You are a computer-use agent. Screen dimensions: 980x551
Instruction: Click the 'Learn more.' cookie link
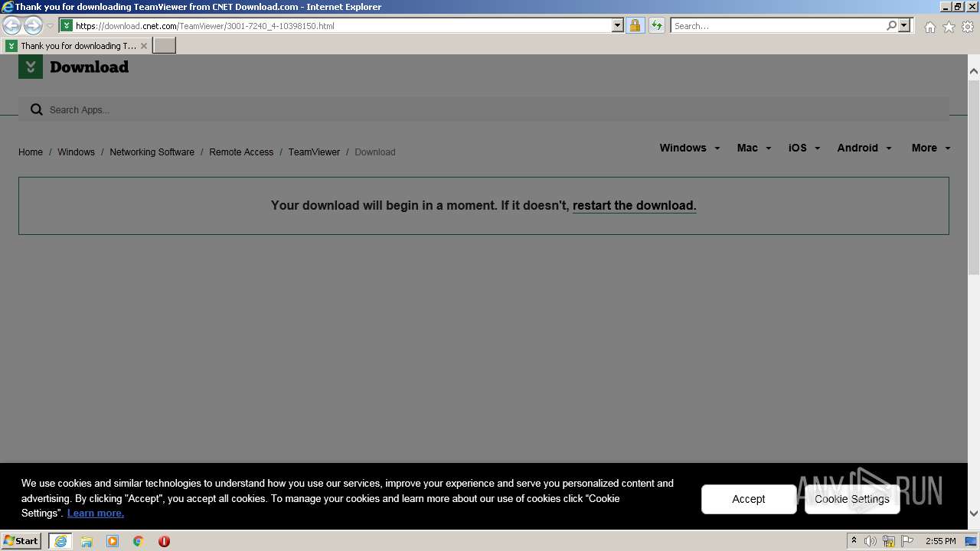pyautogui.click(x=96, y=513)
